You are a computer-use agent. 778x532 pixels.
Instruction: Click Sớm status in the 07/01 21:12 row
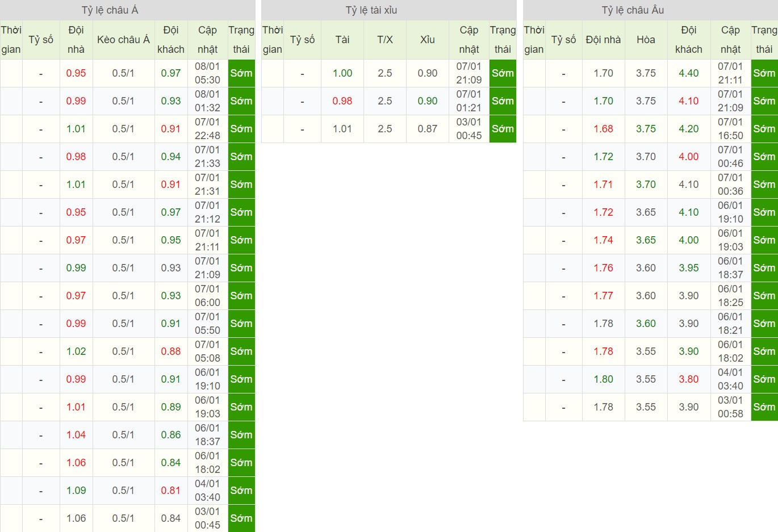(x=241, y=212)
